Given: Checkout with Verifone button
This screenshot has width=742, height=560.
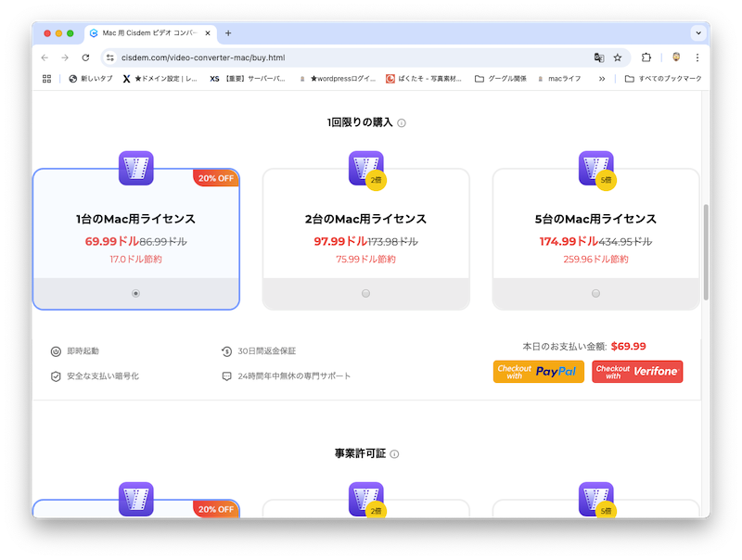Looking at the screenshot, I should [x=637, y=372].
